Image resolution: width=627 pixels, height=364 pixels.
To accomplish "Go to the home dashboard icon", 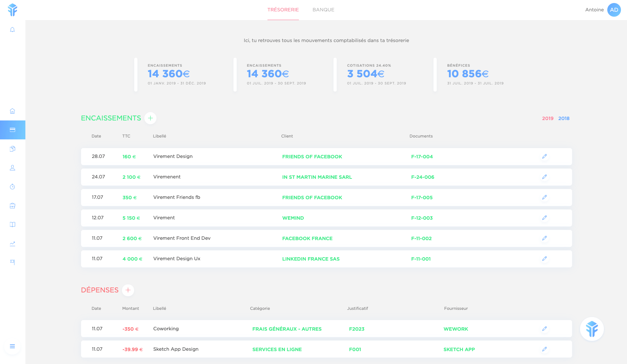I will click(x=13, y=111).
